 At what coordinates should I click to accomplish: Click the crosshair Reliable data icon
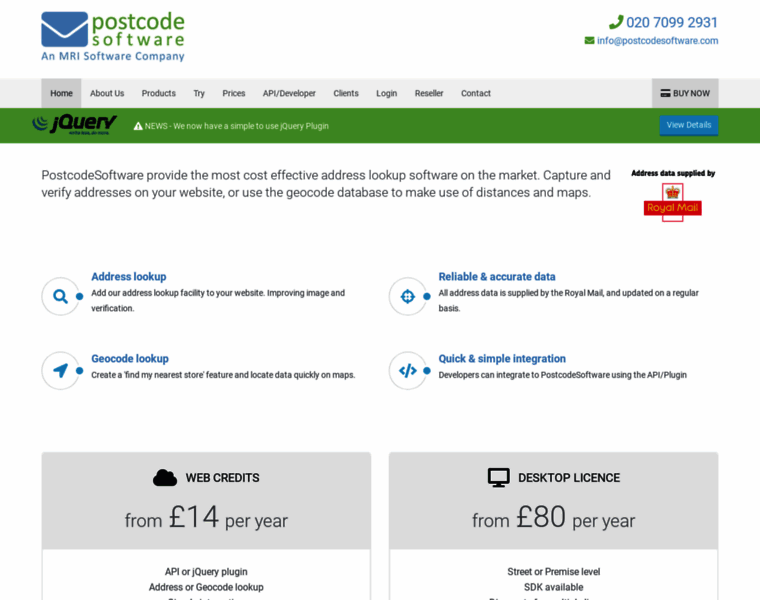(x=408, y=296)
